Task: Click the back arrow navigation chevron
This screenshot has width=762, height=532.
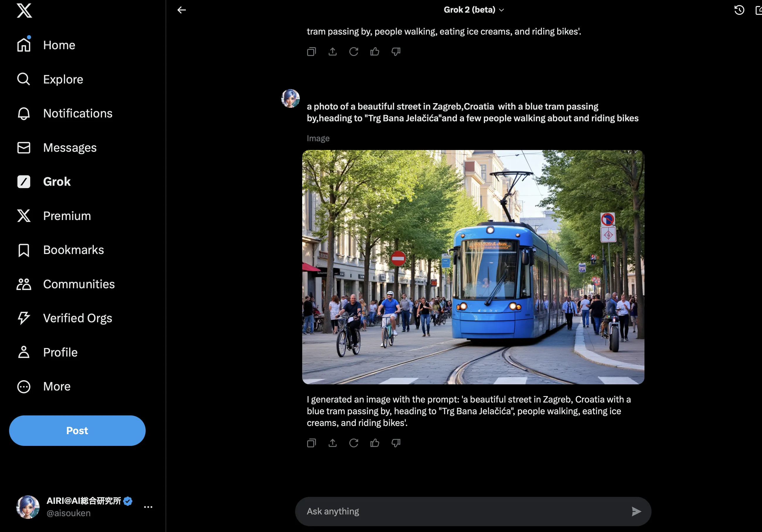Action: (x=181, y=9)
